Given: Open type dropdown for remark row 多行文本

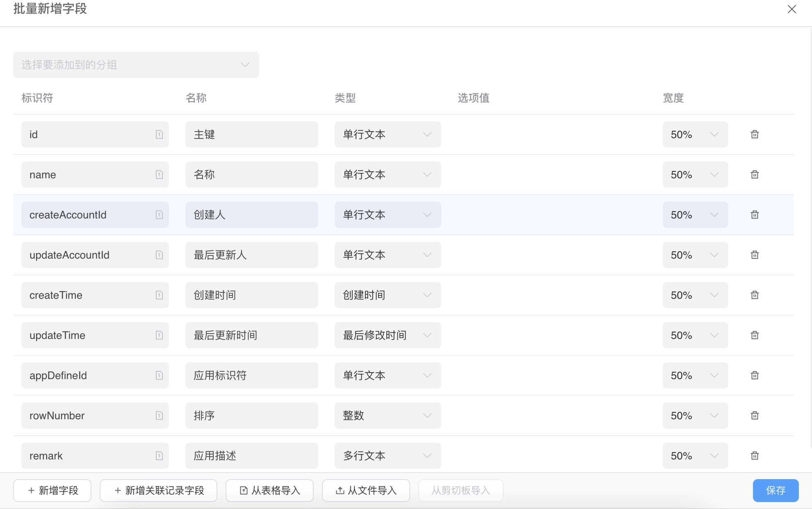Looking at the screenshot, I should pyautogui.click(x=388, y=456).
